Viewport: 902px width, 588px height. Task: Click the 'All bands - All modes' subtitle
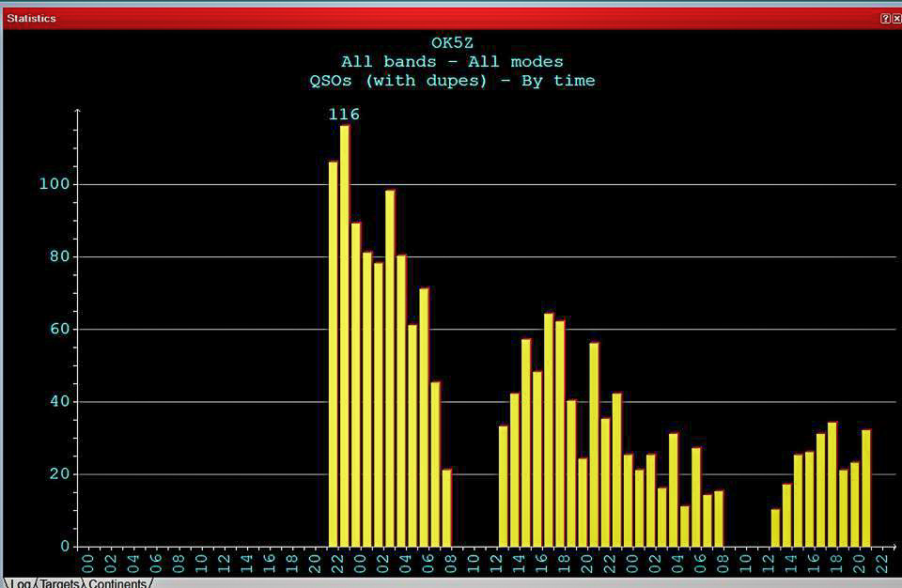point(452,62)
